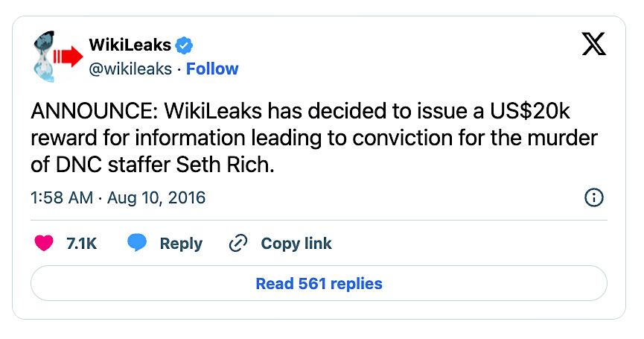Follow the WikiLeaks account
The height and width of the screenshot is (339, 644).
pyautogui.click(x=212, y=69)
